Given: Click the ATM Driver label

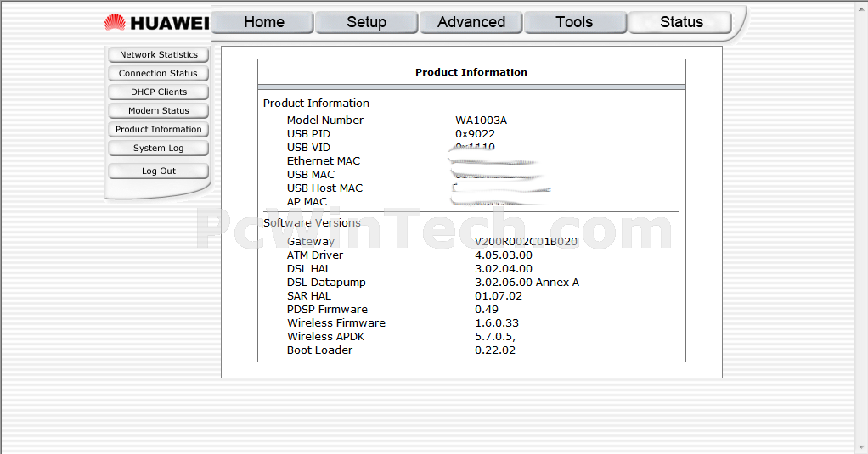Looking at the screenshot, I should (x=315, y=255).
